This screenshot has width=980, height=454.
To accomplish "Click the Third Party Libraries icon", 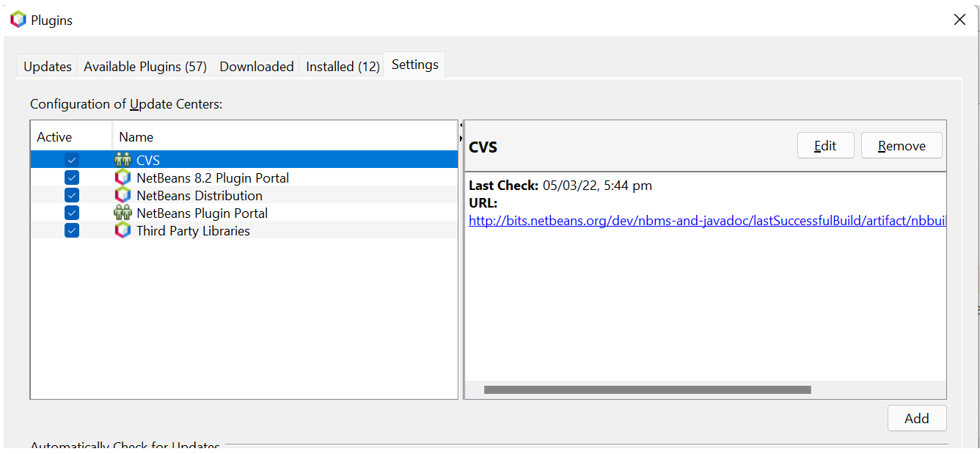I will click(122, 230).
